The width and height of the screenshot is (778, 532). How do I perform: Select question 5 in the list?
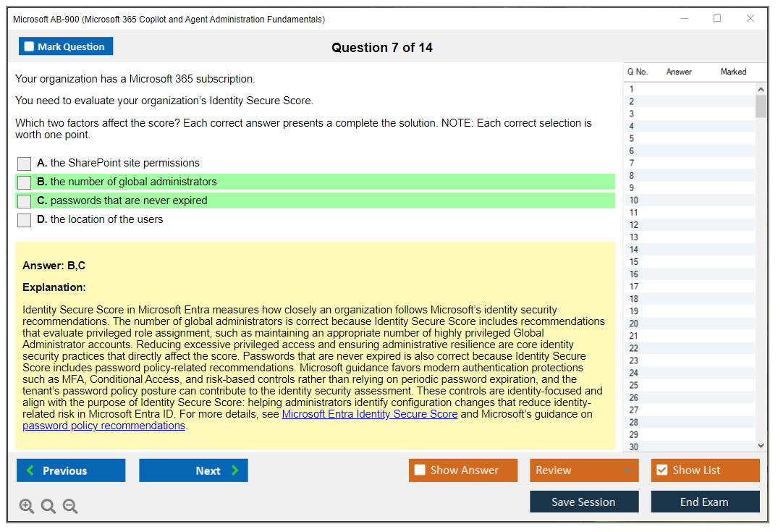689,138
